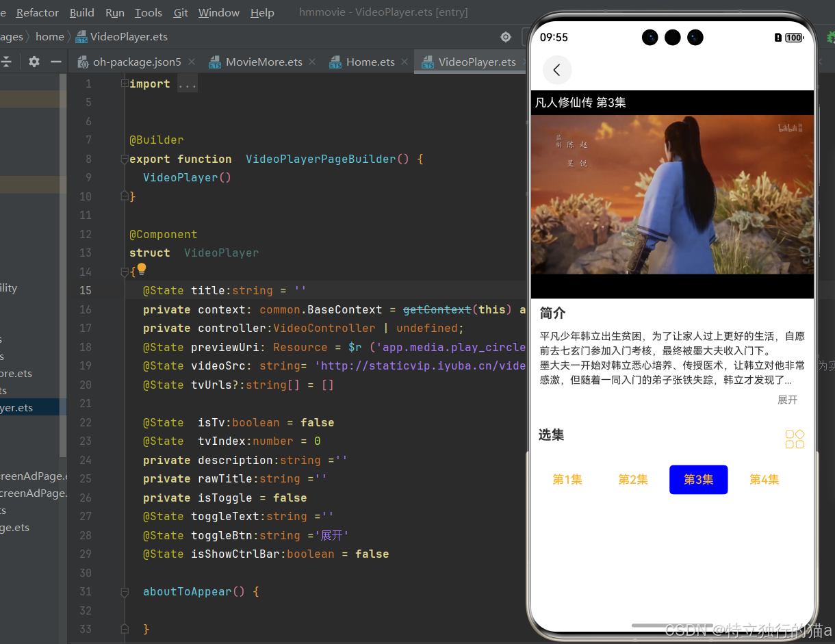Click line number 15 in the gutter

85,290
